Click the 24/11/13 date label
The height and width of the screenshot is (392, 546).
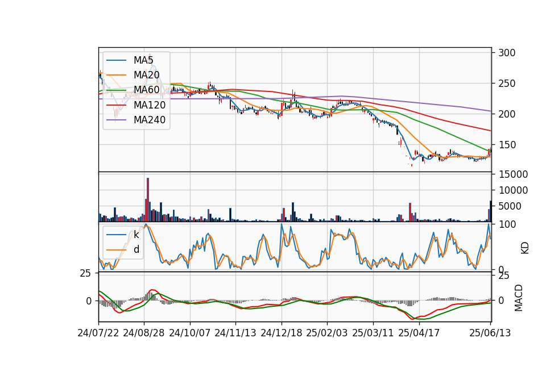pyautogui.click(x=235, y=333)
